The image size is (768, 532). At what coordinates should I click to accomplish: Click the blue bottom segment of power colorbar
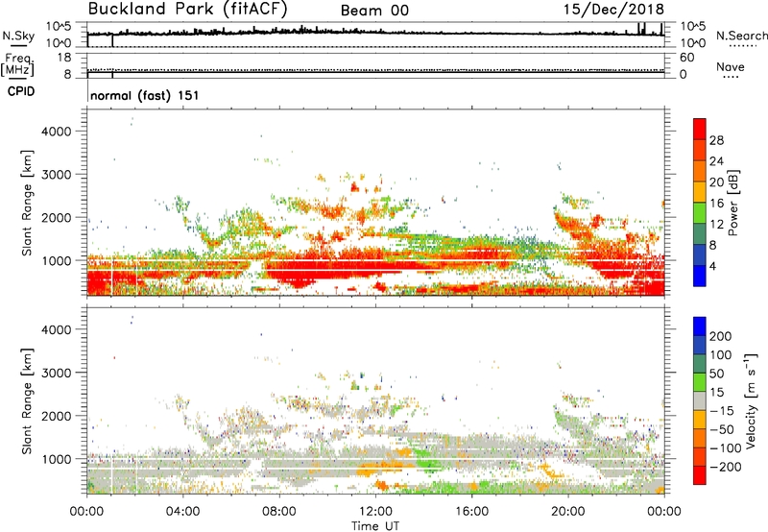click(x=700, y=276)
